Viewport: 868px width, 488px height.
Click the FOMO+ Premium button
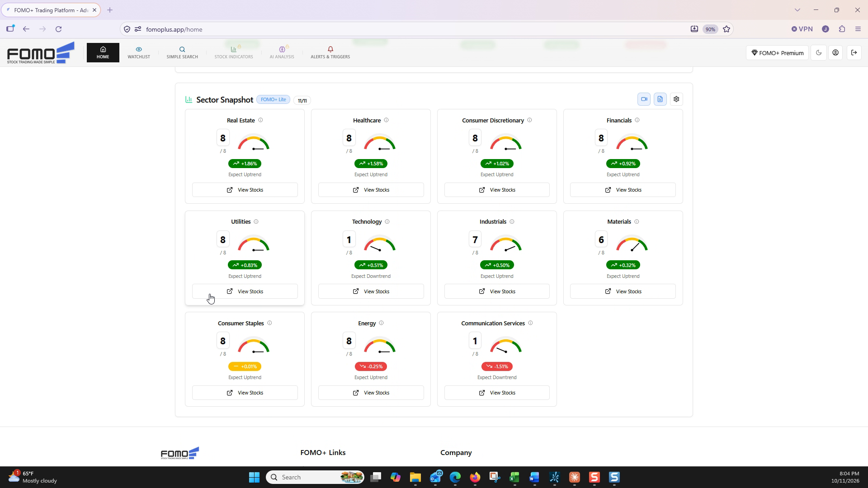pos(778,53)
